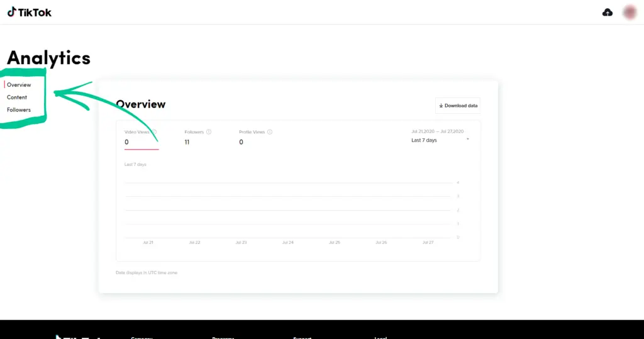
Task: Click the Download data button
Action: (458, 106)
